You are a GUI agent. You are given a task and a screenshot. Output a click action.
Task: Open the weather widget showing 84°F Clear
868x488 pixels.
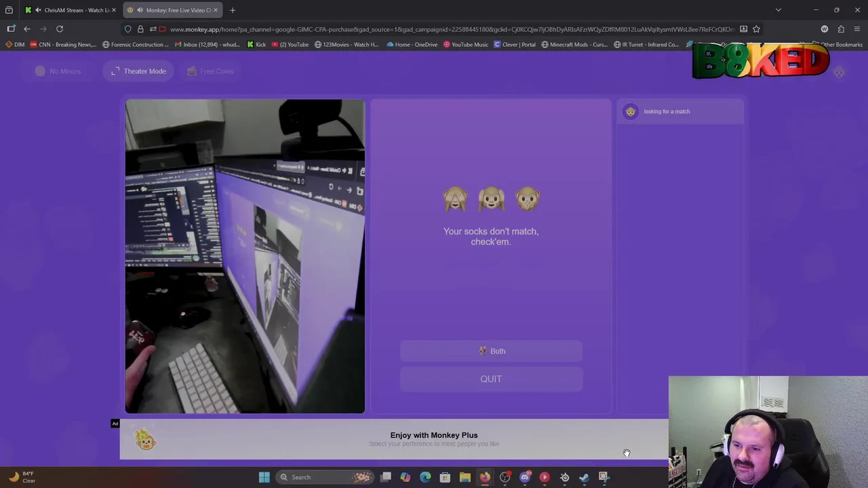(x=22, y=477)
